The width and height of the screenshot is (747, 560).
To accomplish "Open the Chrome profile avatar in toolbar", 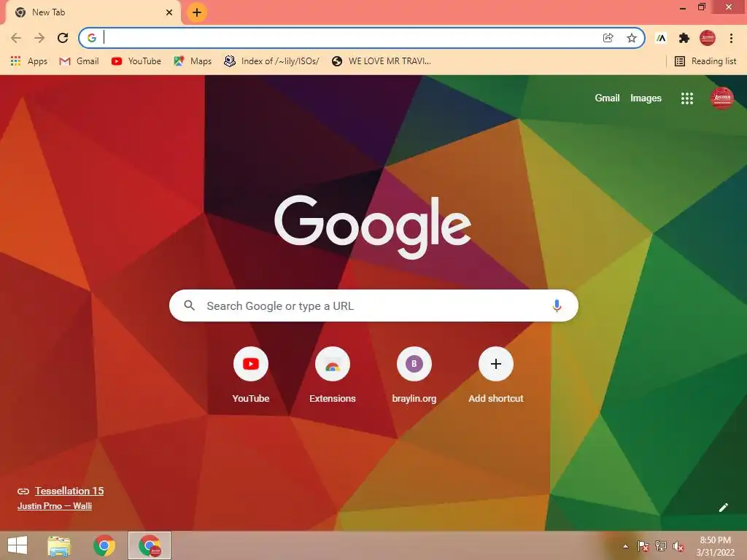I will click(708, 38).
